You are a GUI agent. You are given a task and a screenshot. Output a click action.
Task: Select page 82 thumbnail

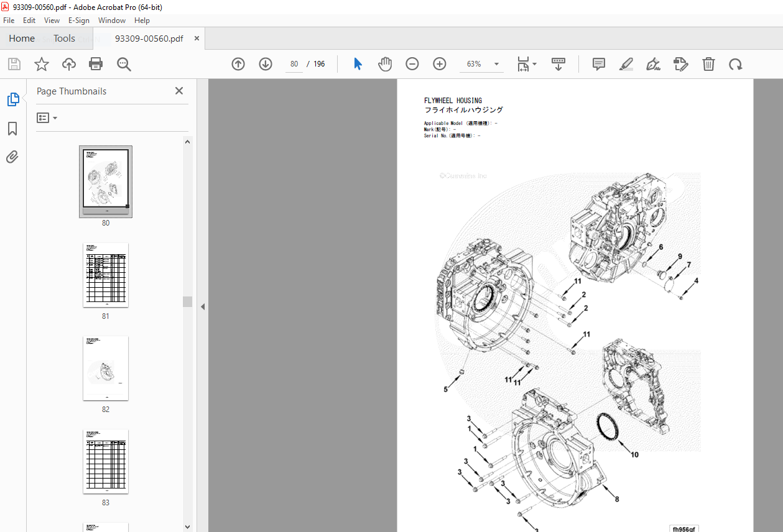coord(106,368)
